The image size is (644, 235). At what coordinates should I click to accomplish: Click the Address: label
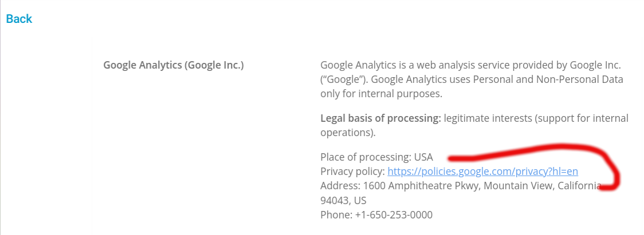coord(340,186)
